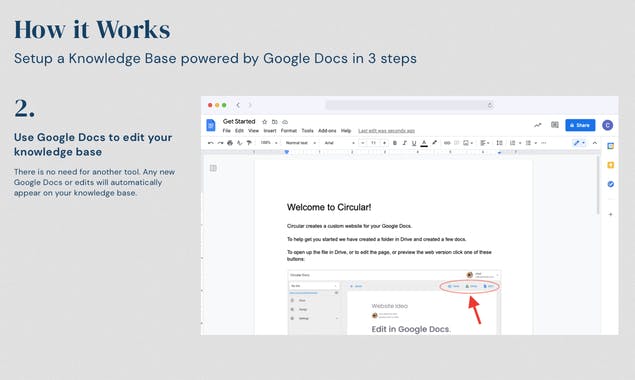635x380 pixels.
Task: Open the Insert menu
Action: [x=270, y=131]
